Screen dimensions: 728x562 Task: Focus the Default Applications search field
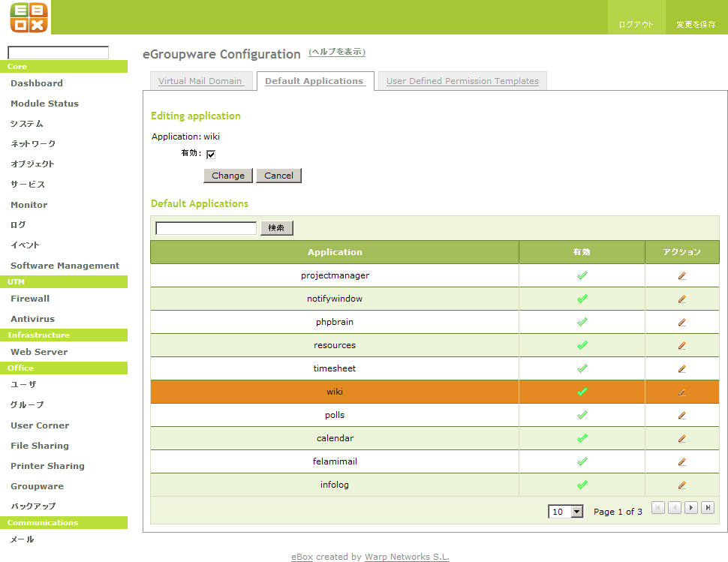click(206, 228)
